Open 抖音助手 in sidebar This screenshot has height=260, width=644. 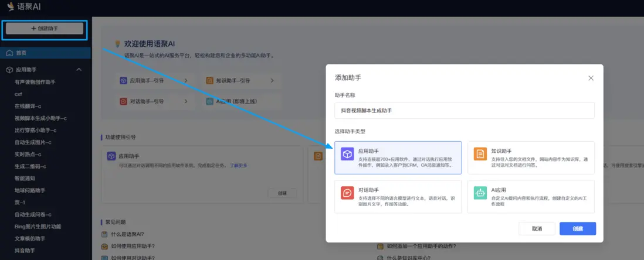[x=25, y=251]
